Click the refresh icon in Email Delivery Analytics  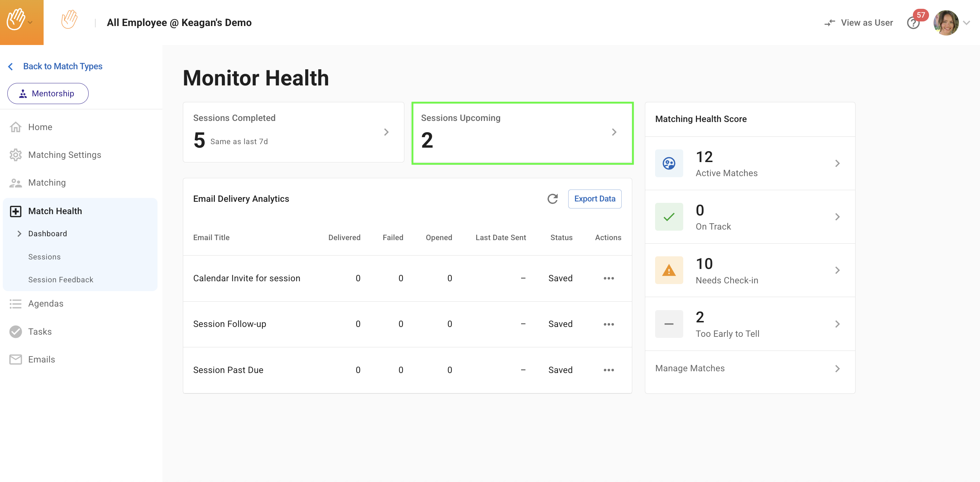552,199
